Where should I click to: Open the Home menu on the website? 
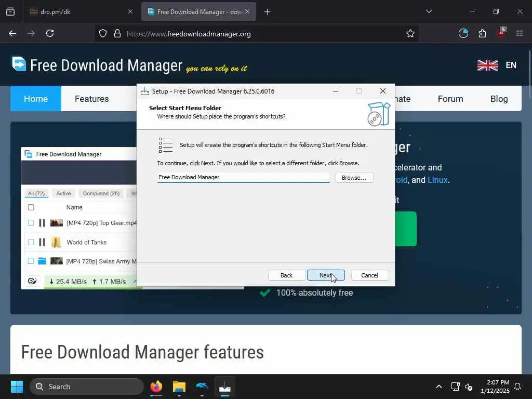coord(36,99)
